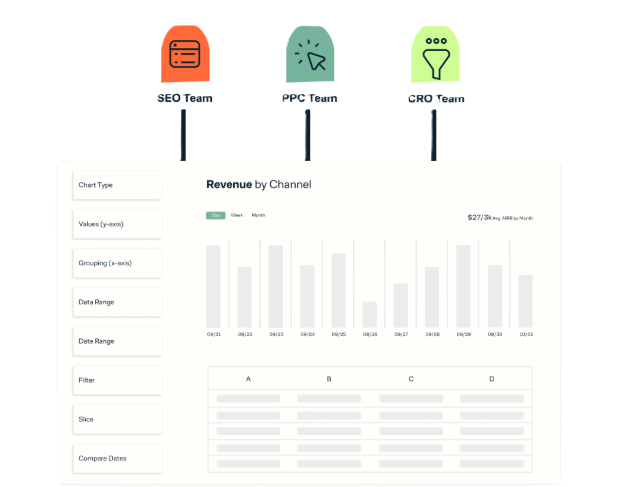Open the Data Range option

tap(117, 302)
